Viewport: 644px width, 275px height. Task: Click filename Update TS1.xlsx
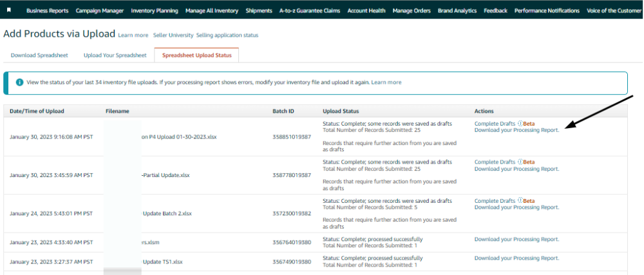click(162, 262)
